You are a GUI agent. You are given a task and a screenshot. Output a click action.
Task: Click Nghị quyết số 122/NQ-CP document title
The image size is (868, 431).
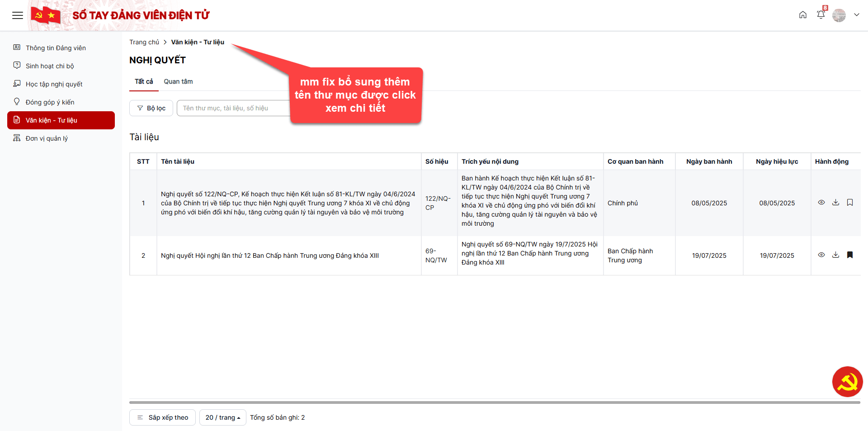288,203
